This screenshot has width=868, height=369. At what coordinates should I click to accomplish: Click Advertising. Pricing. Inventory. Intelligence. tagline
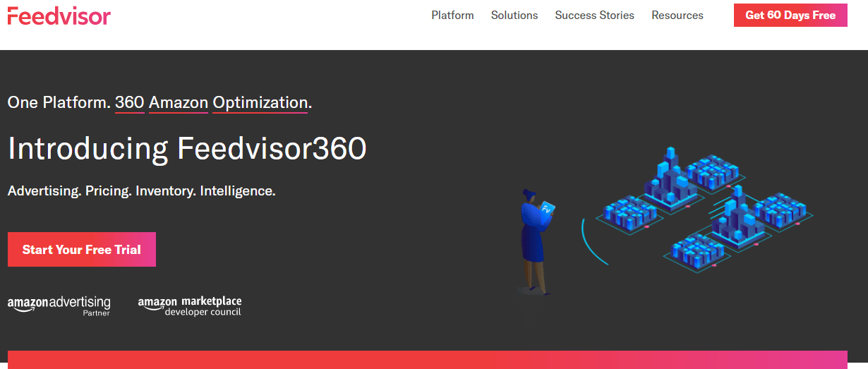click(141, 190)
